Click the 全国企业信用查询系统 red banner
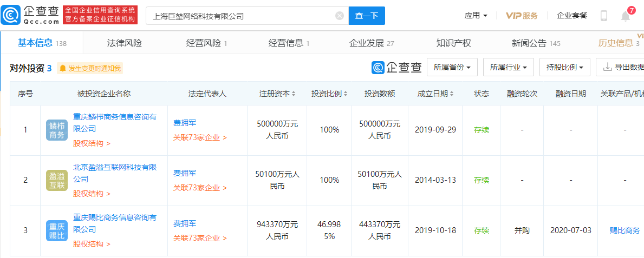644x258 pixels. [100, 15]
